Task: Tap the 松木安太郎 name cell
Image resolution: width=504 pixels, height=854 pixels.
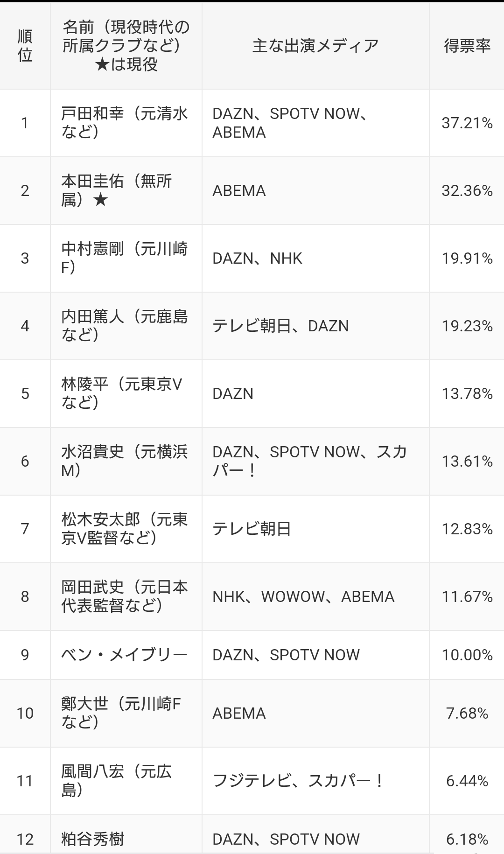Action: pyautogui.click(x=126, y=529)
